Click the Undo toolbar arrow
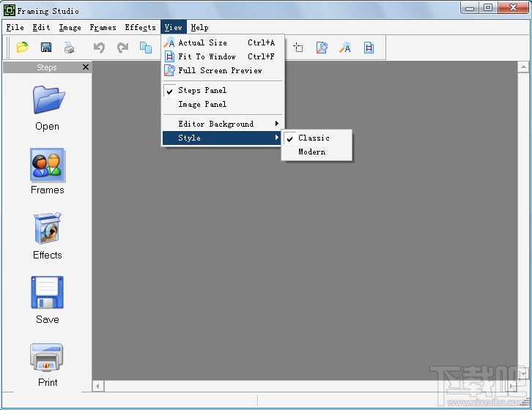 (x=99, y=48)
